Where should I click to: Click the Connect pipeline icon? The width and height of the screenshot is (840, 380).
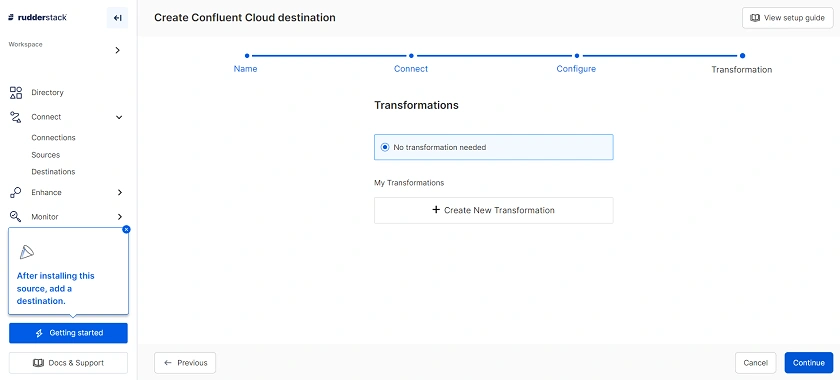(16, 117)
